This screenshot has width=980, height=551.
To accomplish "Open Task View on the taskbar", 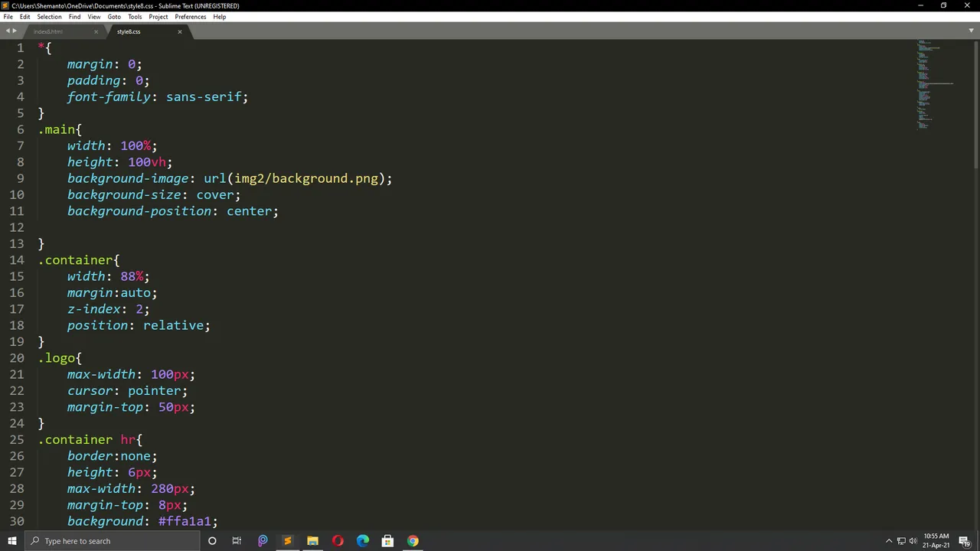I will [x=237, y=541].
